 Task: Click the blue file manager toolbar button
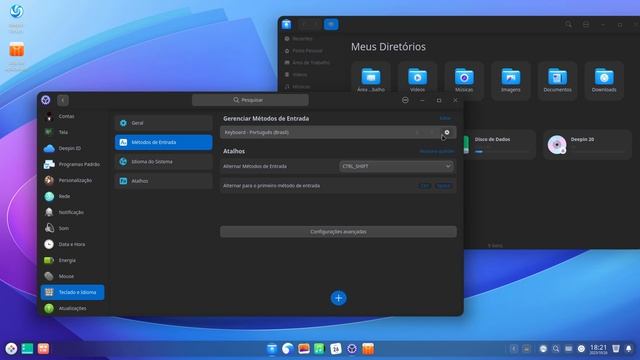coord(331,24)
